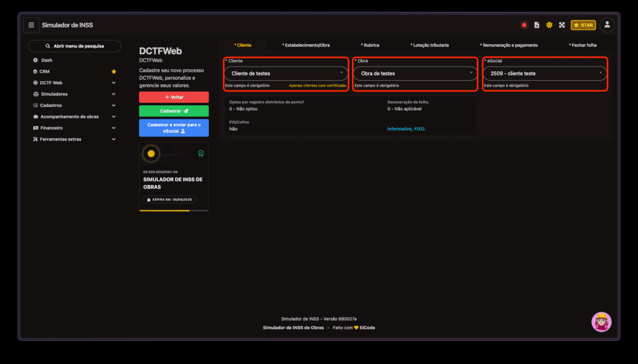Viewport: 638px width, 364px height.
Task: Open the chat assistant avatar at bottom right
Action: 601,322
